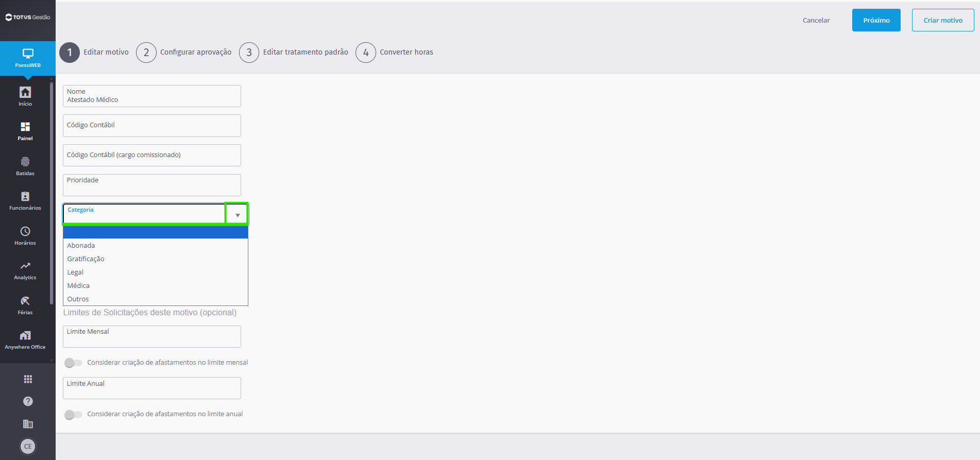Go to step 2 Configurar aprovação

(x=184, y=52)
